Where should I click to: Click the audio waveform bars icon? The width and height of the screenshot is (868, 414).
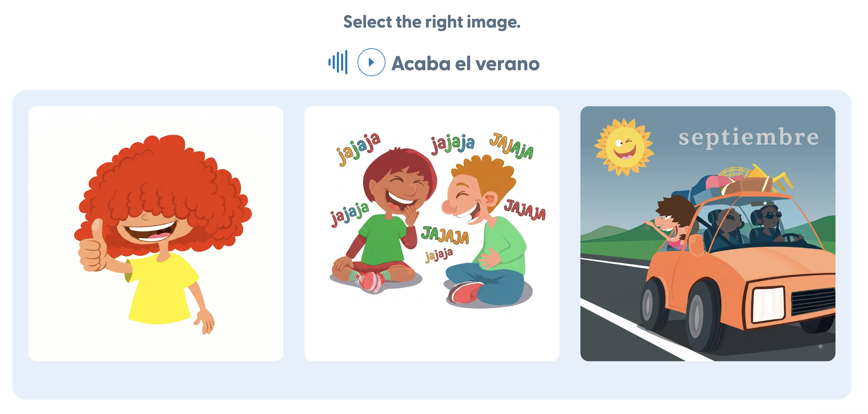338,62
